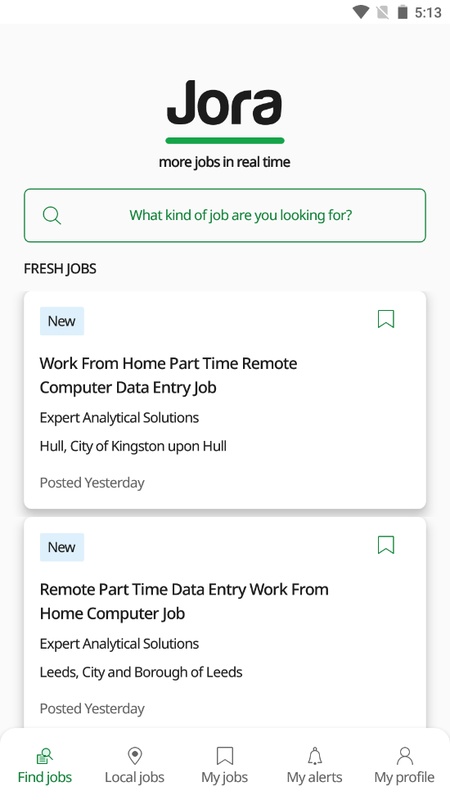Tap the New badge on first job card

[x=62, y=321]
